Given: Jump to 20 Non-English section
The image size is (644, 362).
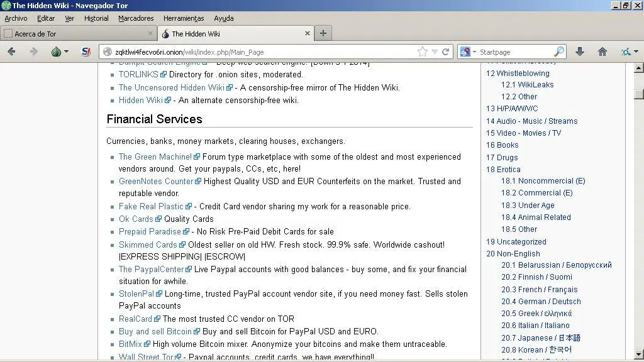Looking at the screenshot, I should 513,254.
